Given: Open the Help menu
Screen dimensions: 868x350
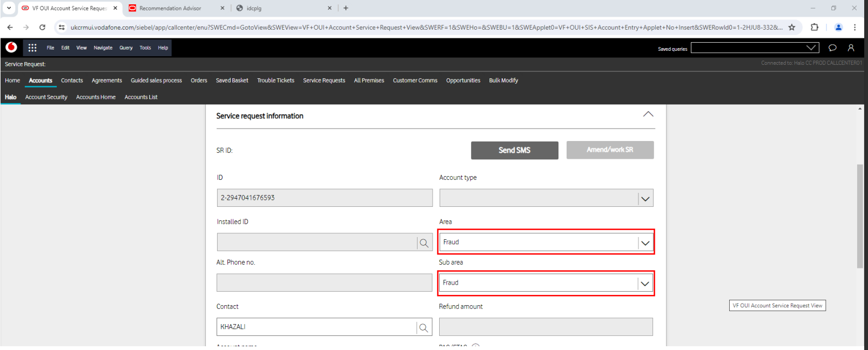Looking at the screenshot, I should point(163,48).
